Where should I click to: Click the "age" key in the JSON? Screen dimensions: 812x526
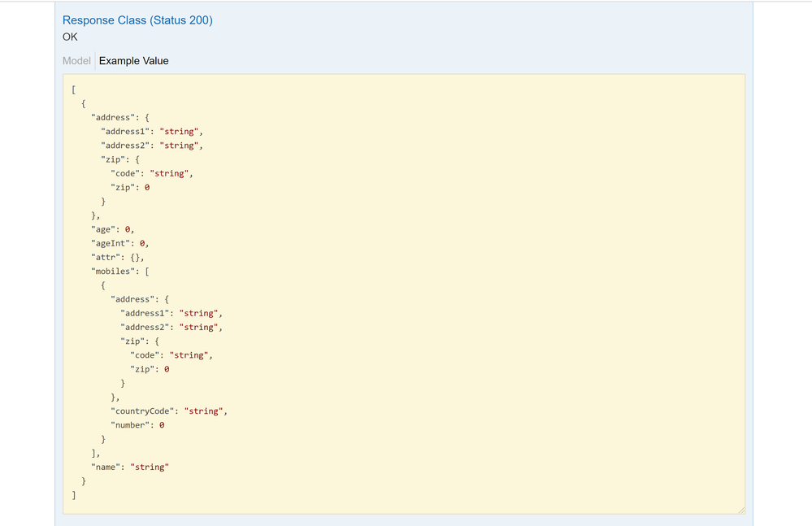(102, 229)
